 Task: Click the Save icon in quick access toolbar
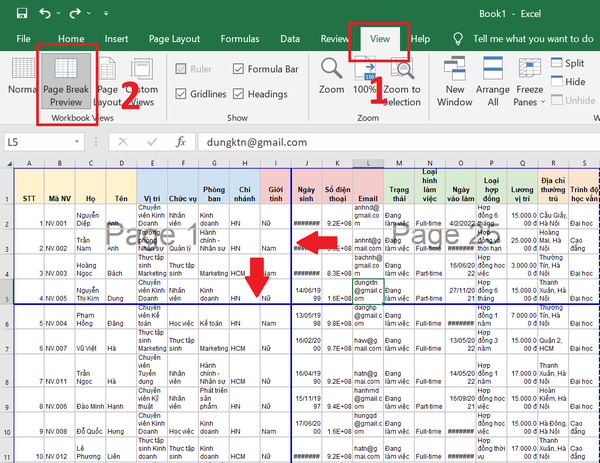click(22, 13)
